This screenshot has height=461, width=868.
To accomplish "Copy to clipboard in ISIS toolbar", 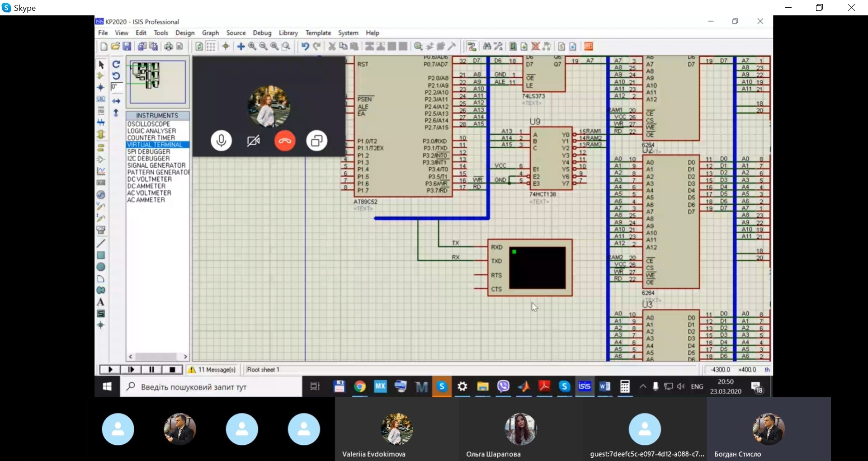I will pos(343,47).
